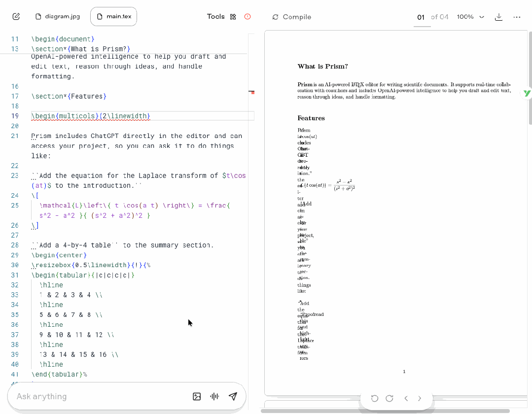Click the green Y extension badge
Viewport: 532px width, 414px height.
click(x=526, y=93)
